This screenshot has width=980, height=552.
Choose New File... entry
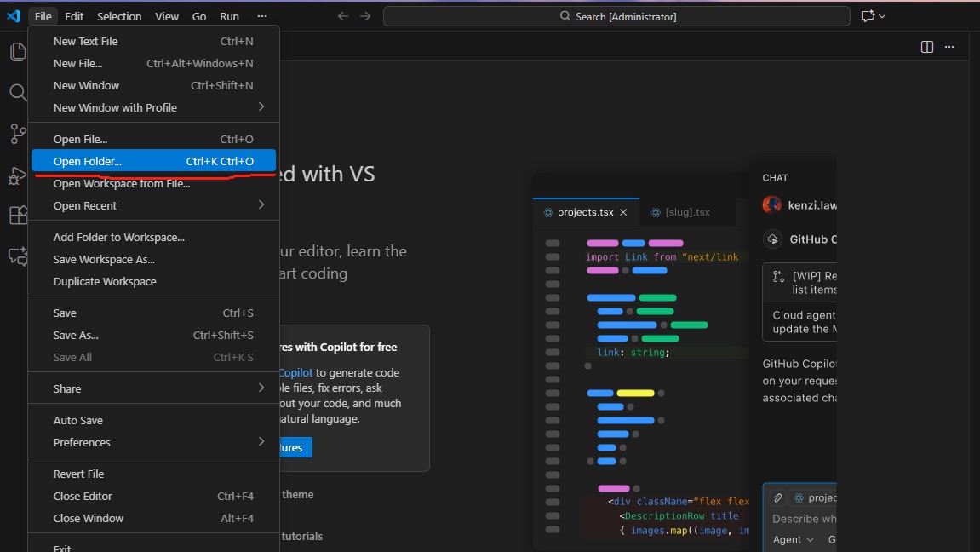pyautogui.click(x=154, y=63)
